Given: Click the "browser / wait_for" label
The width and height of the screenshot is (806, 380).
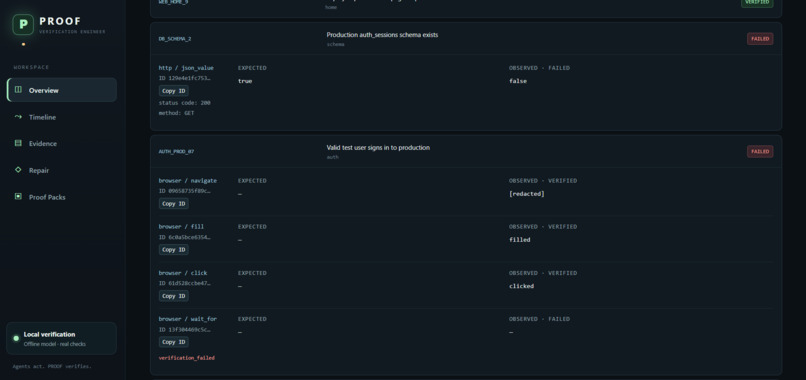Looking at the screenshot, I should pos(188,319).
